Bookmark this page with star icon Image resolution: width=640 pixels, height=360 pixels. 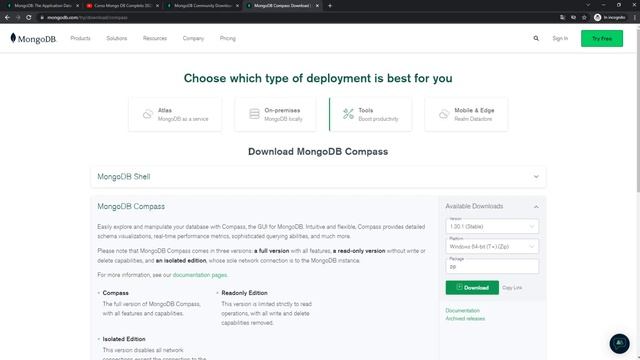coord(584,18)
